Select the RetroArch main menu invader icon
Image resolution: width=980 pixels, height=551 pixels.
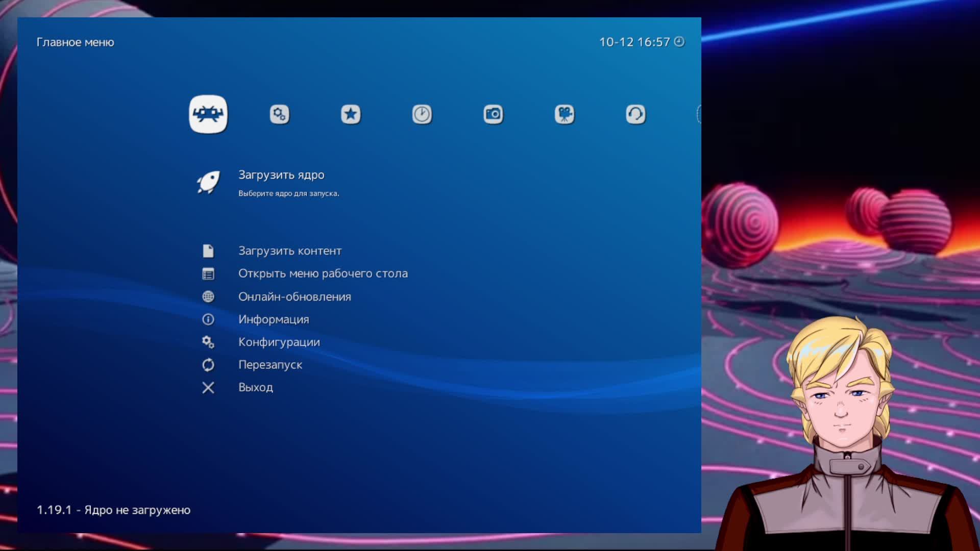(x=208, y=114)
